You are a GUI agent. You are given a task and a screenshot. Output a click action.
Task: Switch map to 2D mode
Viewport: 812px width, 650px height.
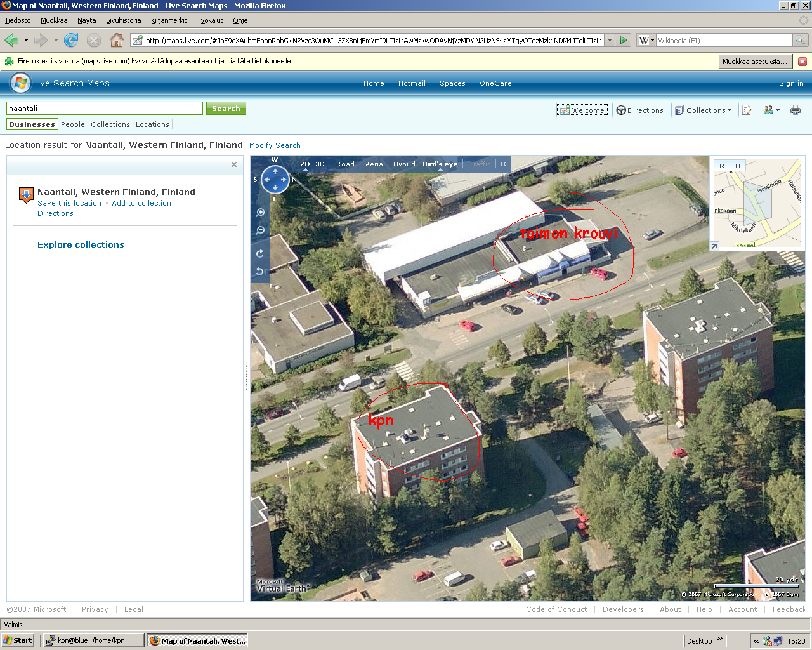(x=305, y=164)
